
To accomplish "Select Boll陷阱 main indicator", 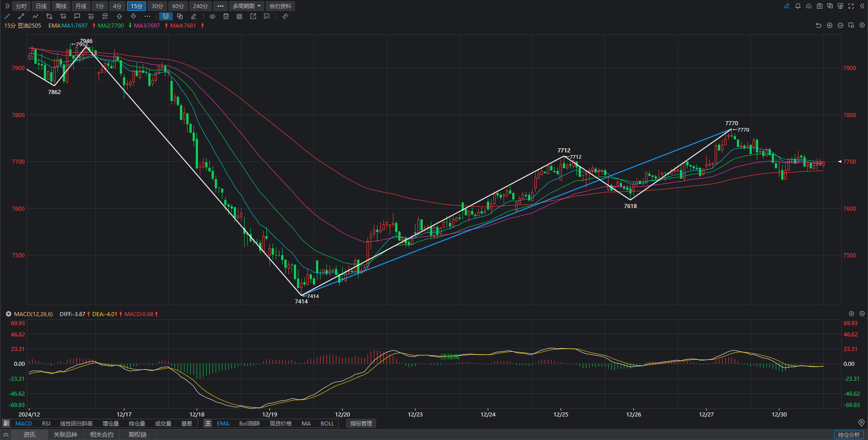I will tap(250, 423).
